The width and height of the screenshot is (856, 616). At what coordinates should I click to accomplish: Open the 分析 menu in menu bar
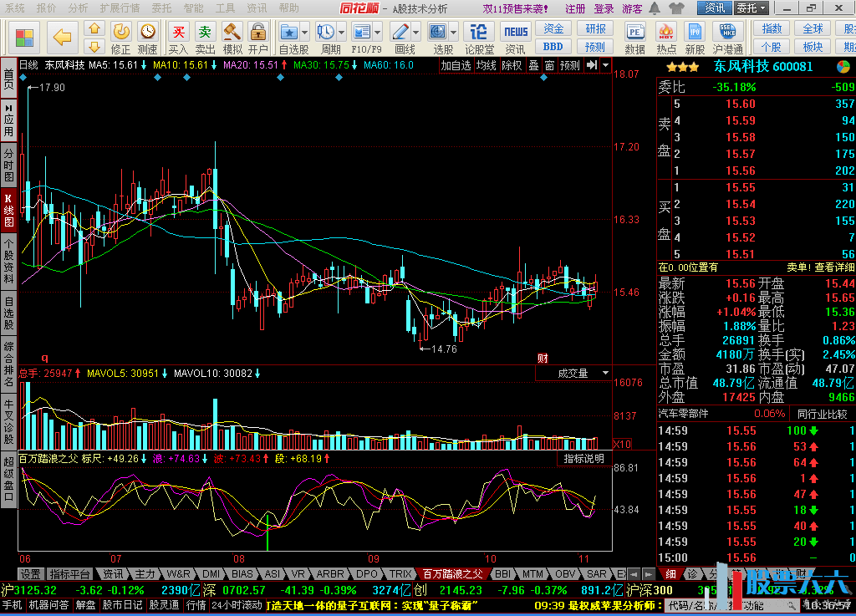78,8
